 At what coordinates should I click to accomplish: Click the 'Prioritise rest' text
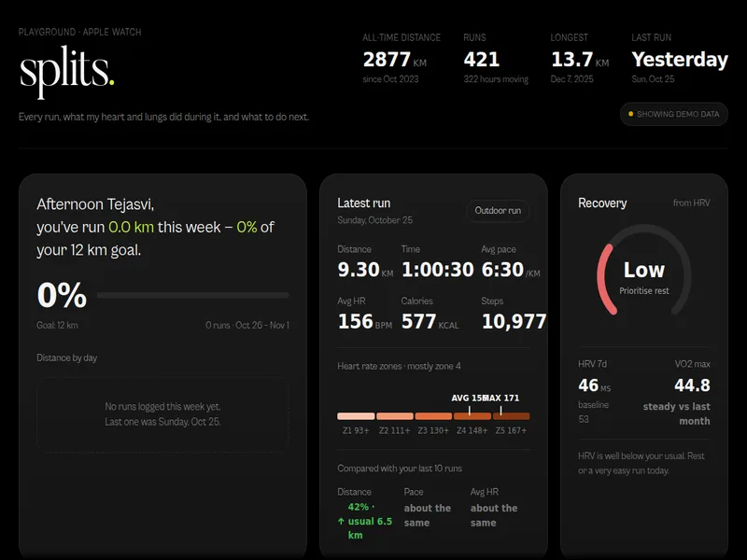pos(644,291)
